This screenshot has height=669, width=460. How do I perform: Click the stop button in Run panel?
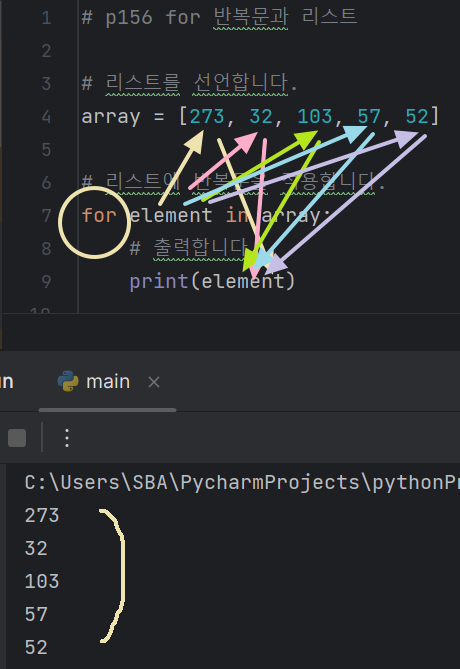point(17,438)
